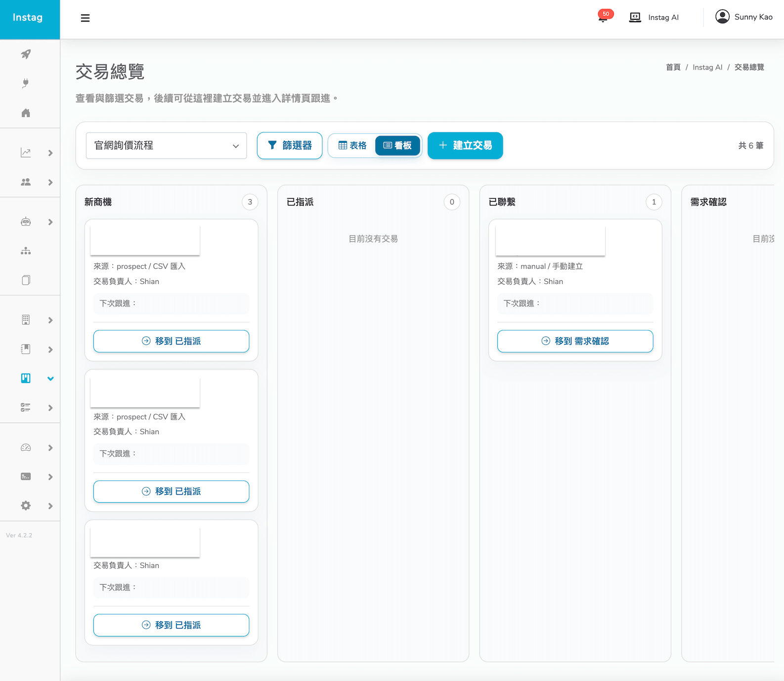Click the Instag AI breadcrumb link
Image resolution: width=784 pixels, height=681 pixels.
point(707,67)
